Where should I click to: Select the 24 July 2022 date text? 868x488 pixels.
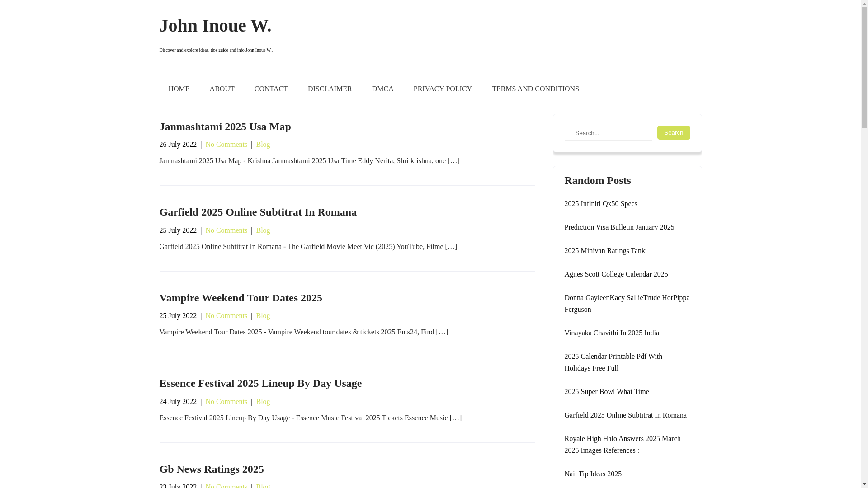pyautogui.click(x=178, y=402)
